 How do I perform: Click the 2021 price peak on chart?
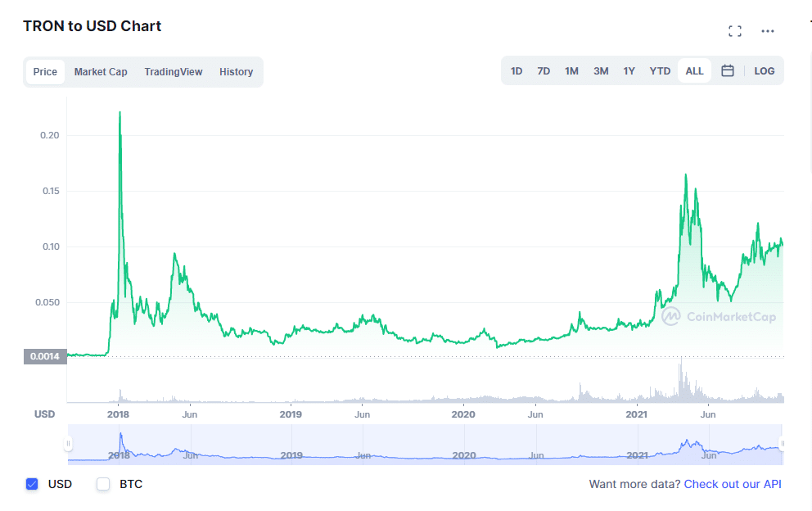click(x=686, y=174)
